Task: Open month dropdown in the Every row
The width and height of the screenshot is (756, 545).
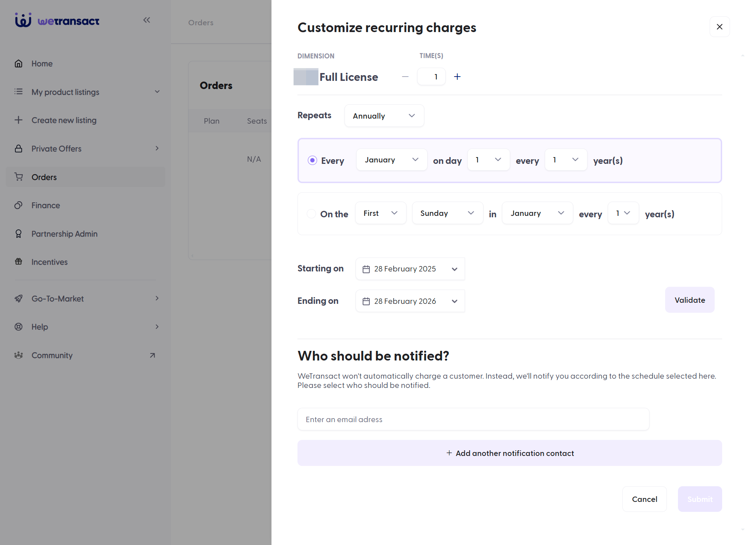Action: tap(392, 160)
